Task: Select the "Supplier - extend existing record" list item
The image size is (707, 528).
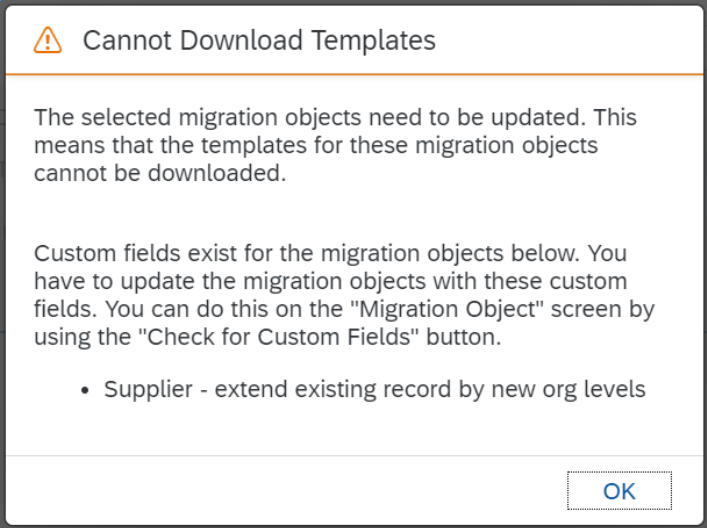Action: point(375,389)
